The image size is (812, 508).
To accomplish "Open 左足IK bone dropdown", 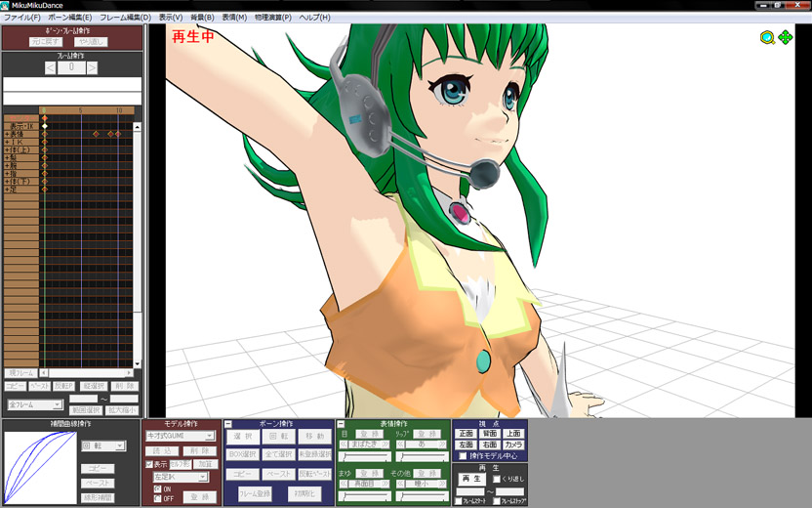I will [202, 477].
